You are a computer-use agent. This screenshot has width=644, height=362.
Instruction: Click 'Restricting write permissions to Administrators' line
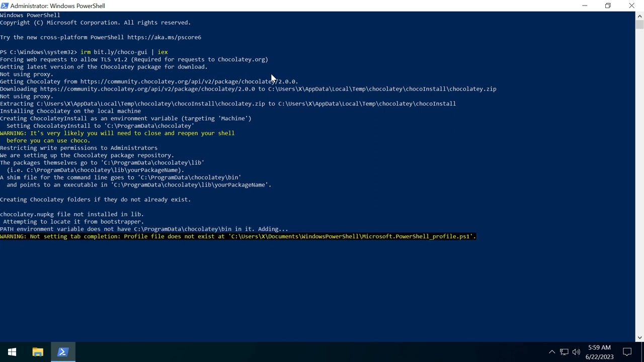78,148
